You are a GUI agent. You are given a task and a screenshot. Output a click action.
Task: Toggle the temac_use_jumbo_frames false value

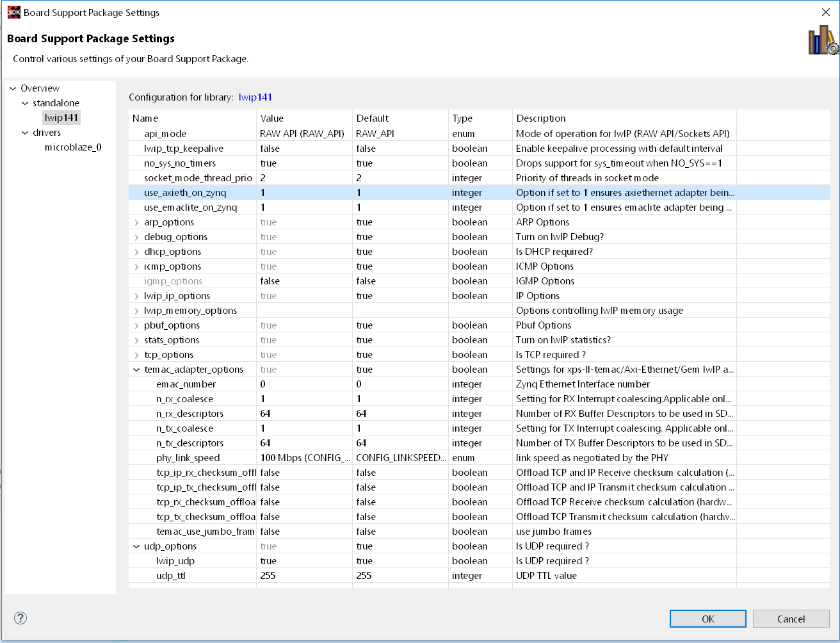click(304, 532)
